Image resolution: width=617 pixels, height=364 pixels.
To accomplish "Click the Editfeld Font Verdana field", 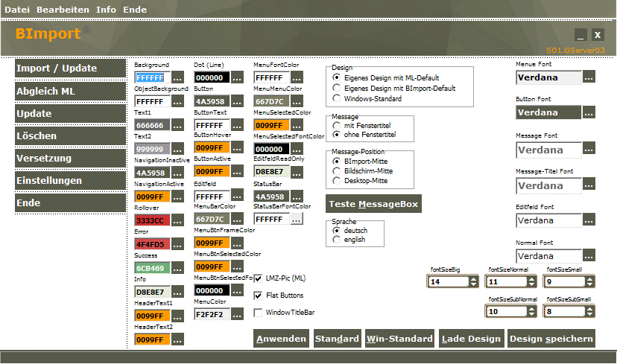I will [x=548, y=220].
